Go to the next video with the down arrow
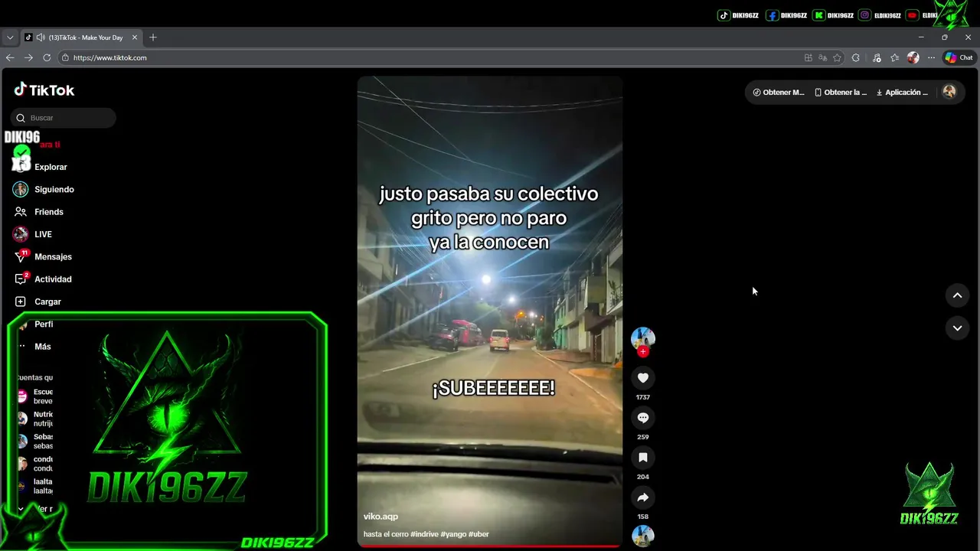 point(957,328)
